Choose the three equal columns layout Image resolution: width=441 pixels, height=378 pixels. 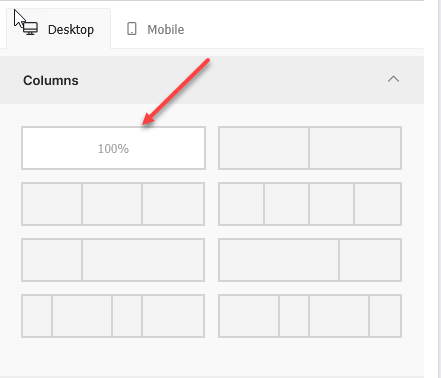[x=113, y=204]
